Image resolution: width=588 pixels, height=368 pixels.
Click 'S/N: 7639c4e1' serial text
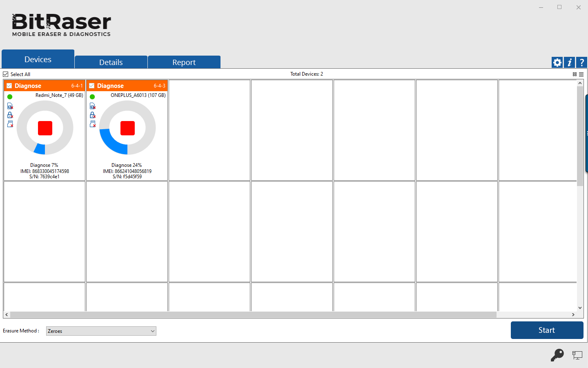(x=45, y=177)
